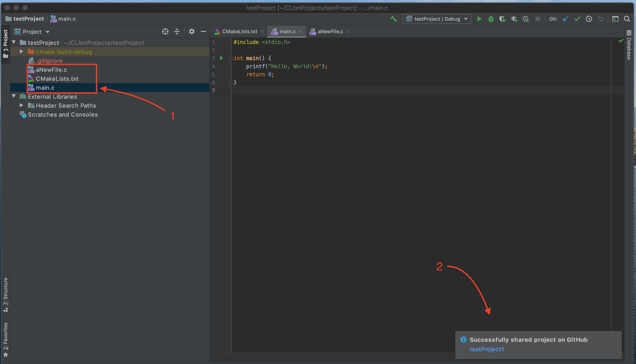636x364 pixels.
Task: Click line number 2 in gutter
Action: [x=214, y=50]
